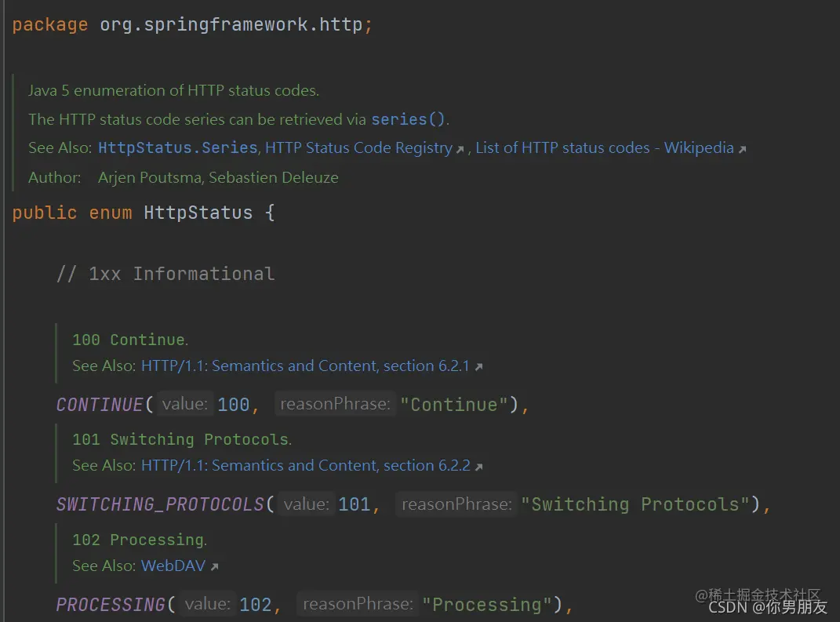Viewport: 840px width, 622px height.
Task: Click the CONTINUE enum constant
Action: click(x=100, y=405)
